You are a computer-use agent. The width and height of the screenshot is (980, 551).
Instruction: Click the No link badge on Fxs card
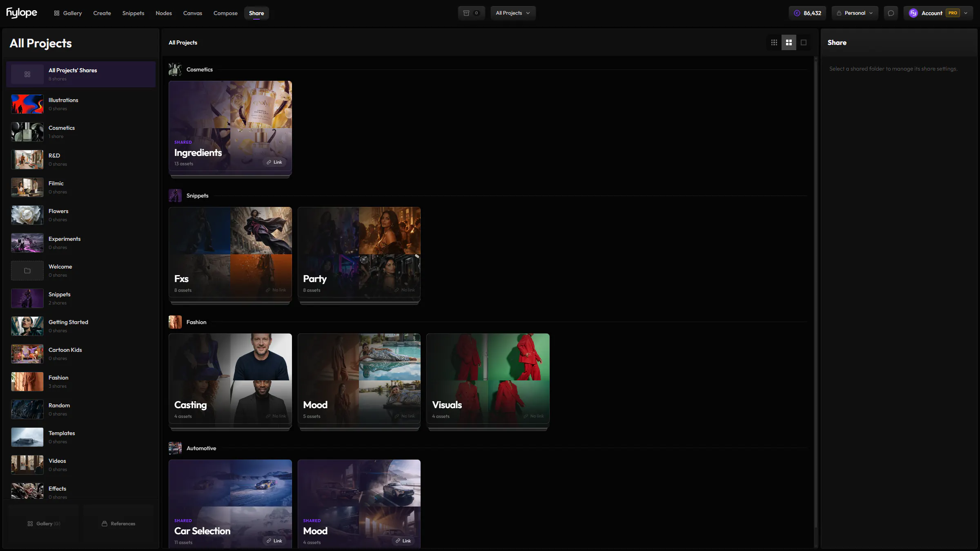(276, 290)
